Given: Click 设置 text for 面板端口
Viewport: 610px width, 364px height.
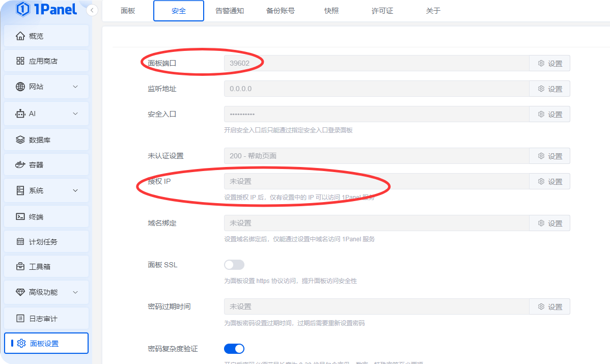Looking at the screenshot, I should (555, 64).
